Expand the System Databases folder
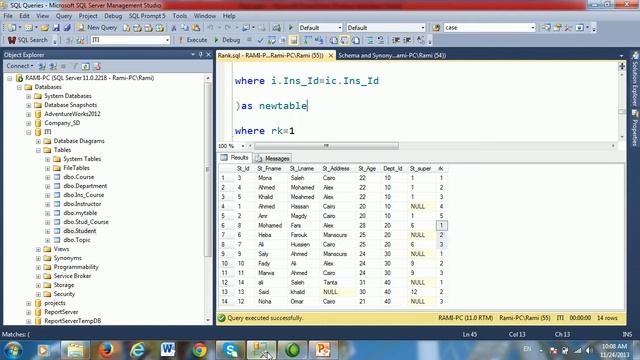The image size is (640, 360). 29,96
